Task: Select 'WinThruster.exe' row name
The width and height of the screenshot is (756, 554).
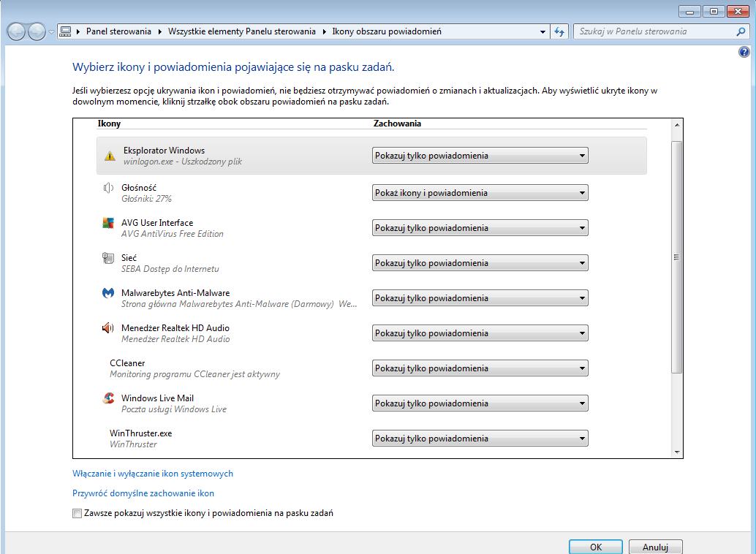Action: click(141, 433)
